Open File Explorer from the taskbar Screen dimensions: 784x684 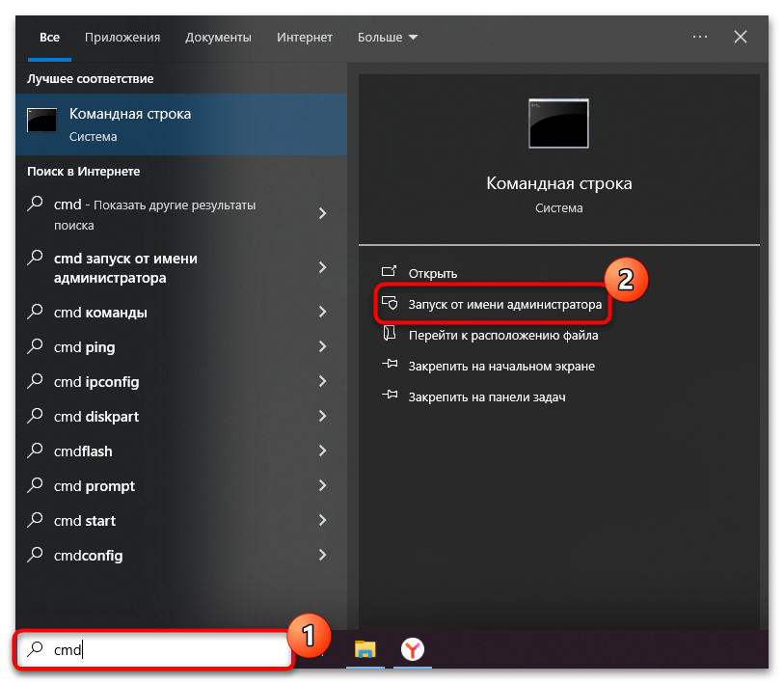[365, 650]
